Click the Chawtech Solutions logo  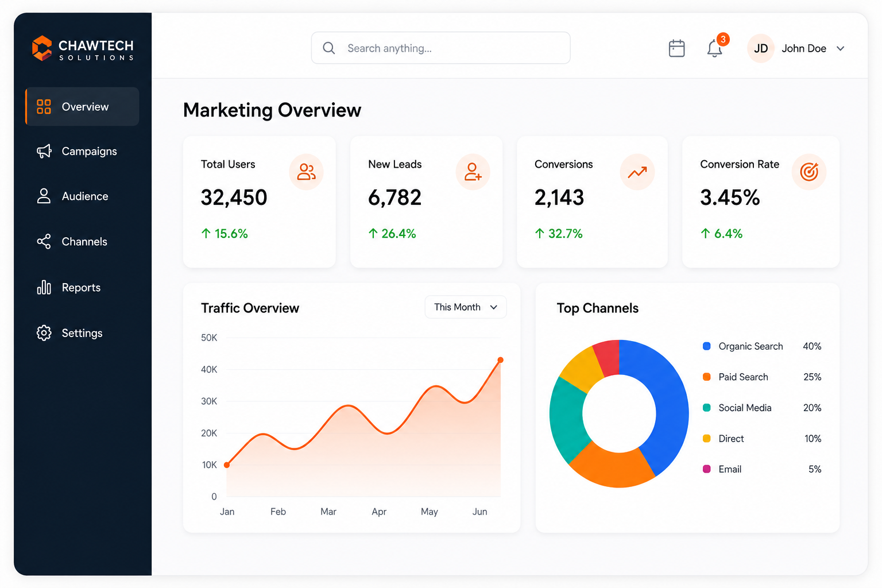83,48
